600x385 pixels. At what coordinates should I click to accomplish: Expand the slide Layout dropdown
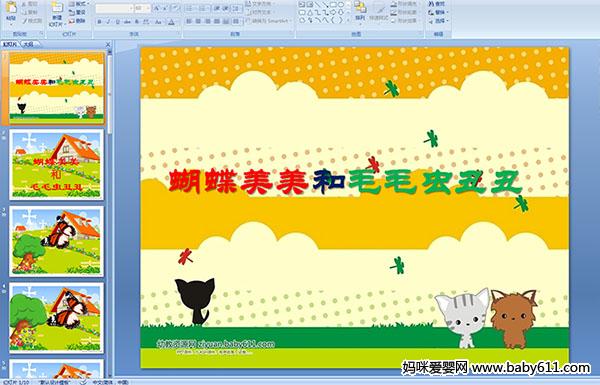pyautogui.click(x=78, y=4)
